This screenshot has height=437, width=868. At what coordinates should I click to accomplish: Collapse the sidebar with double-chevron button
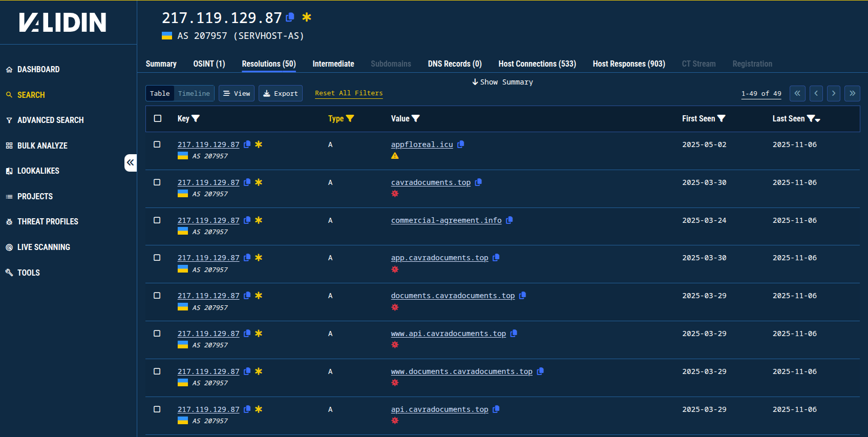(x=131, y=163)
